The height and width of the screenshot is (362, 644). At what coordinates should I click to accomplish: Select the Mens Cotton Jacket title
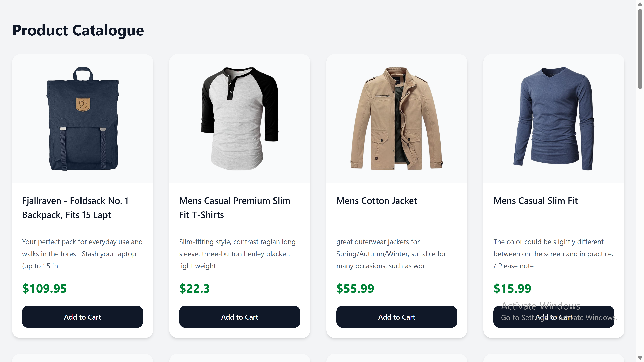[x=377, y=201]
